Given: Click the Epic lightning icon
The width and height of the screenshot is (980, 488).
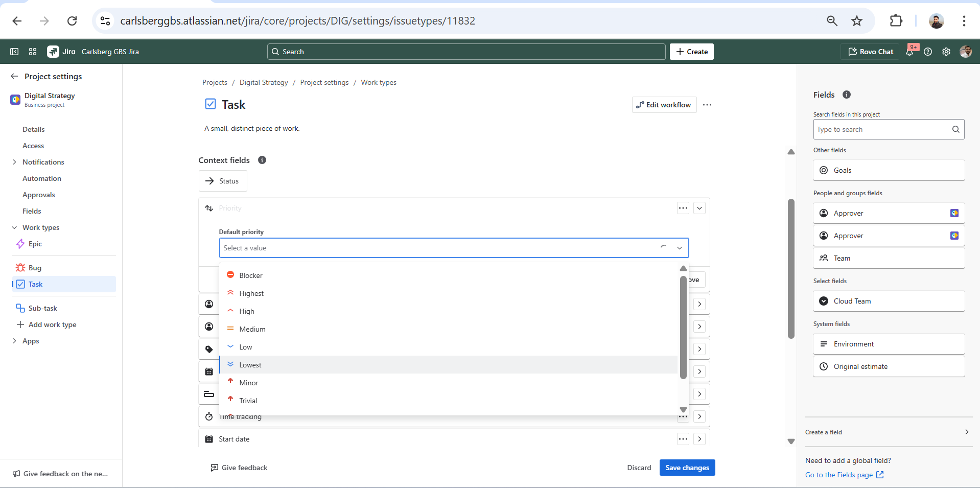Looking at the screenshot, I should [x=19, y=244].
